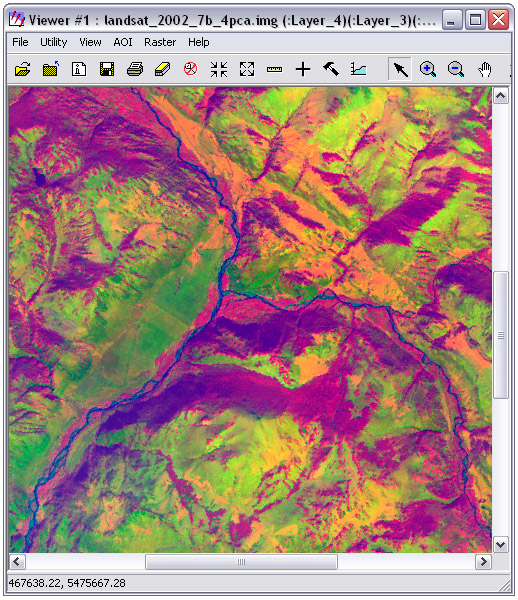Image resolution: width=518 pixels, height=600 pixels.
Task: Click the Print icon
Action: (135, 69)
